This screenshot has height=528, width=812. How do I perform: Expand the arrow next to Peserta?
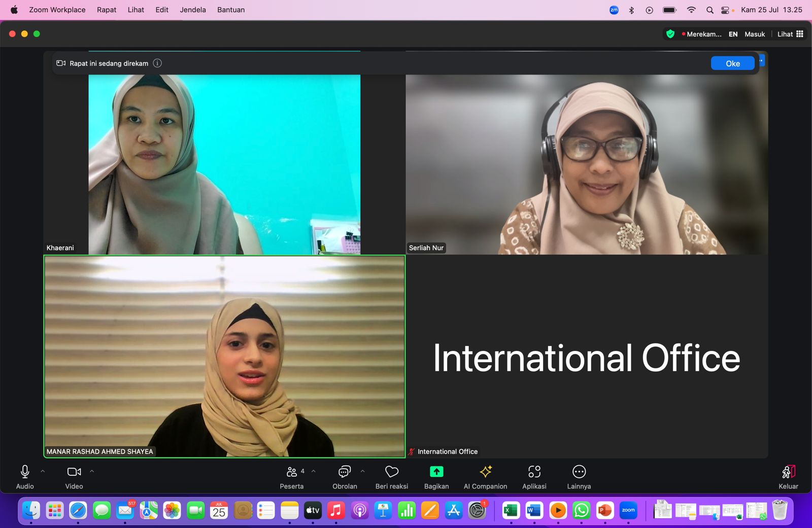tap(314, 471)
